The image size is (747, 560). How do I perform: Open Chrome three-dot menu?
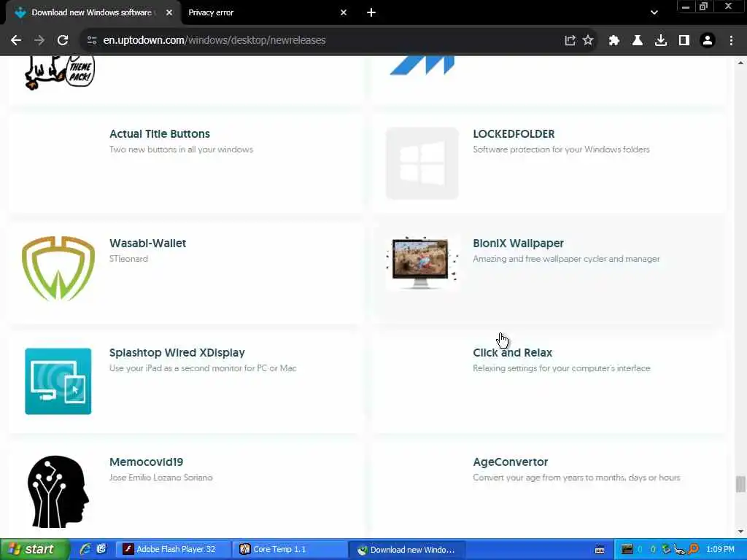point(731,41)
